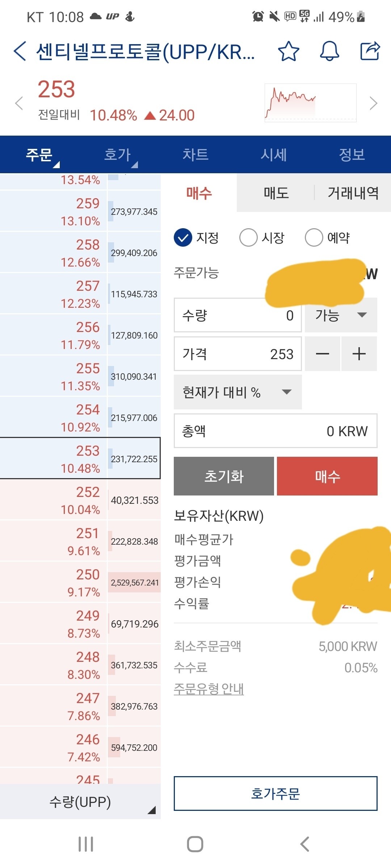Select the 예약 (reserved) order radio button
This screenshot has width=391, height=868.
314,238
